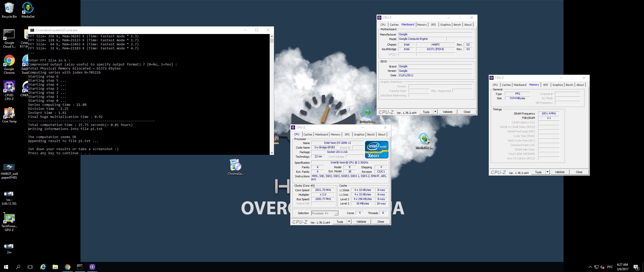
Task: Click Validate in the Mainboard CPU-Z window
Action: (448, 112)
